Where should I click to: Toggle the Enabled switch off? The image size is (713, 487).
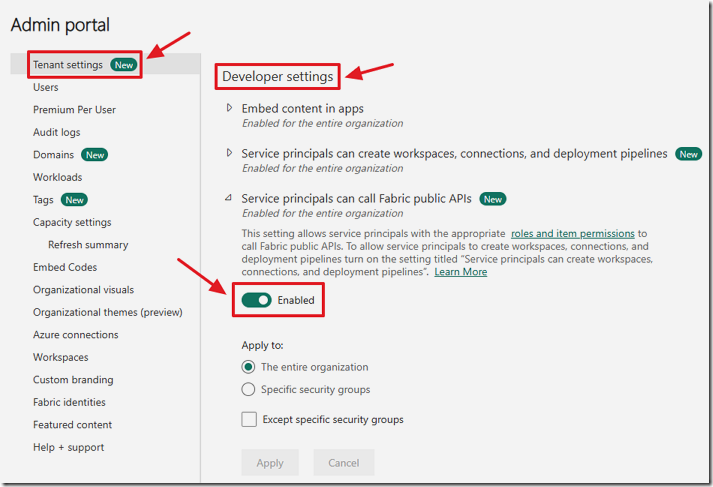point(256,300)
